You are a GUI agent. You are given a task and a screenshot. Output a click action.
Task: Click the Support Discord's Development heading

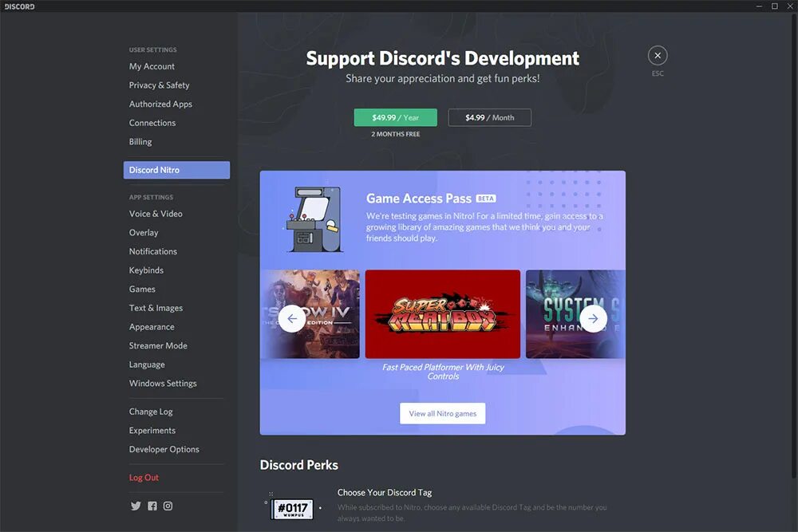coord(442,58)
